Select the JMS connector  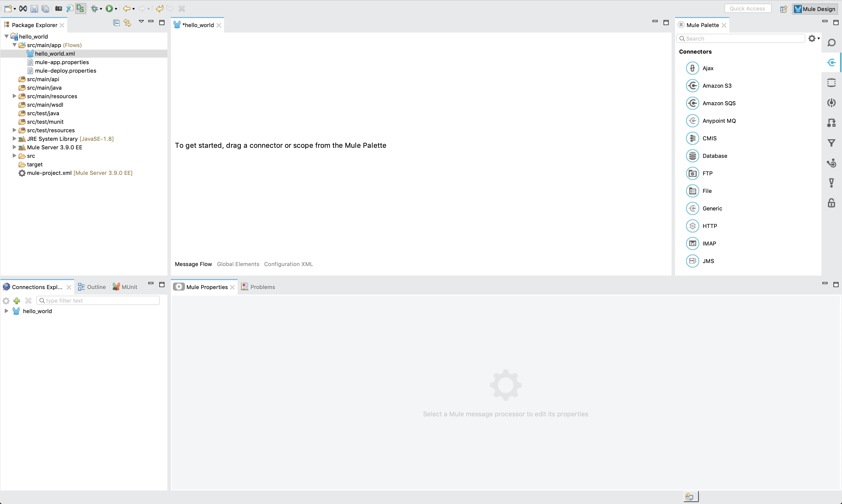click(700, 261)
